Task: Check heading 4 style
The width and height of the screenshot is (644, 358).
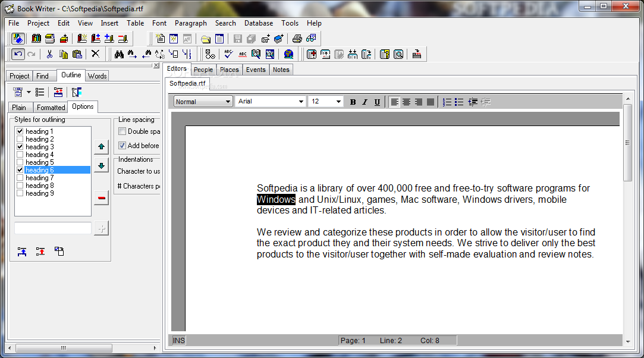Action: 20,155
